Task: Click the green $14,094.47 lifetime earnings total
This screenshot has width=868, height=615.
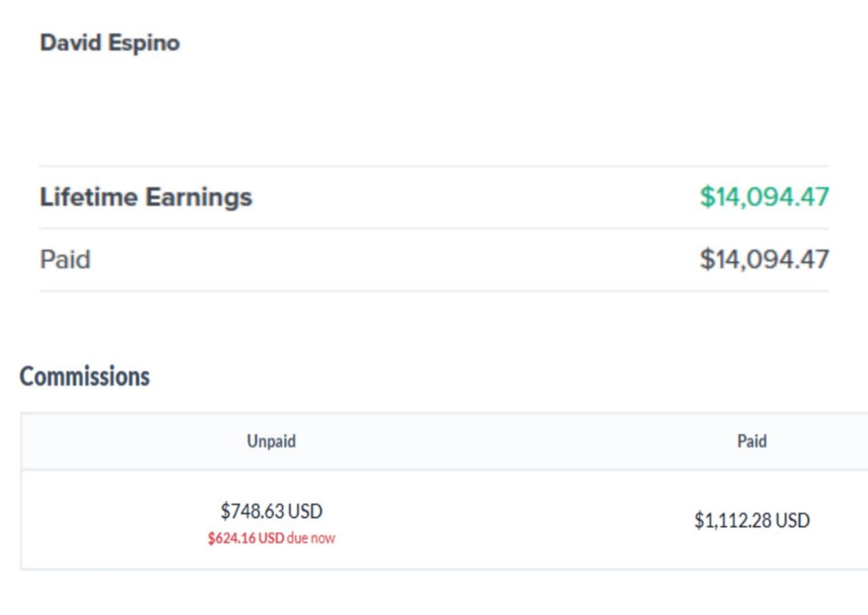Action: point(764,197)
